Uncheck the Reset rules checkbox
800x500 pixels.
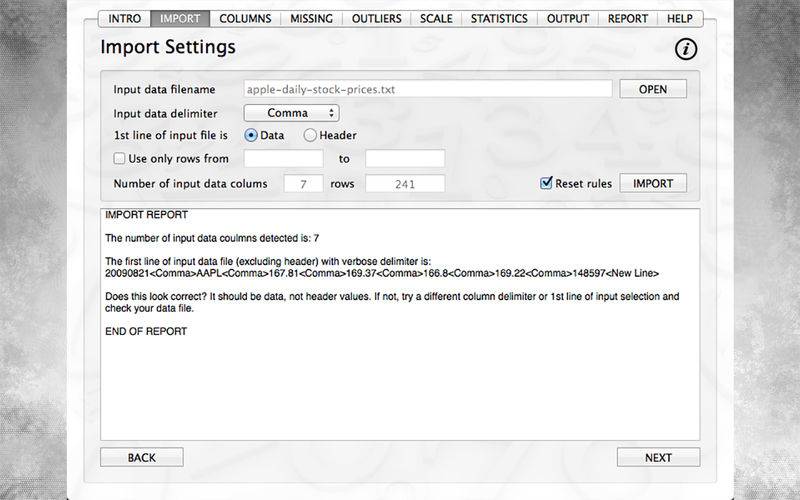(x=546, y=183)
